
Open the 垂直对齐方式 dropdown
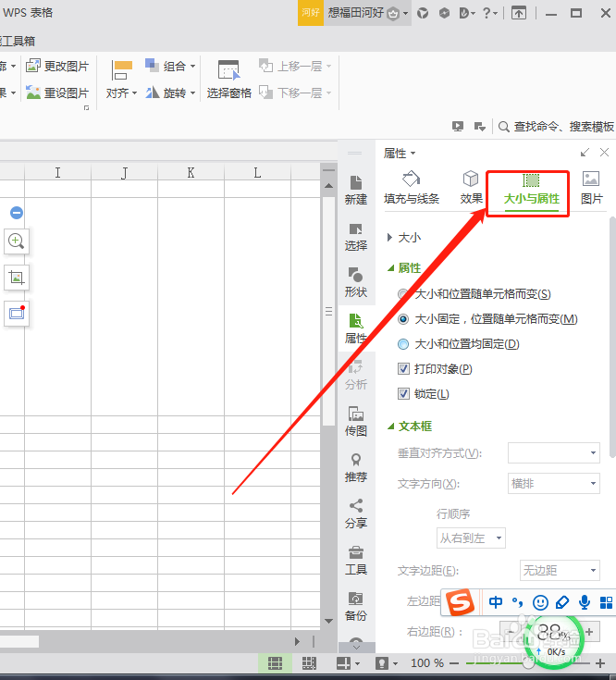click(x=554, y=452)
